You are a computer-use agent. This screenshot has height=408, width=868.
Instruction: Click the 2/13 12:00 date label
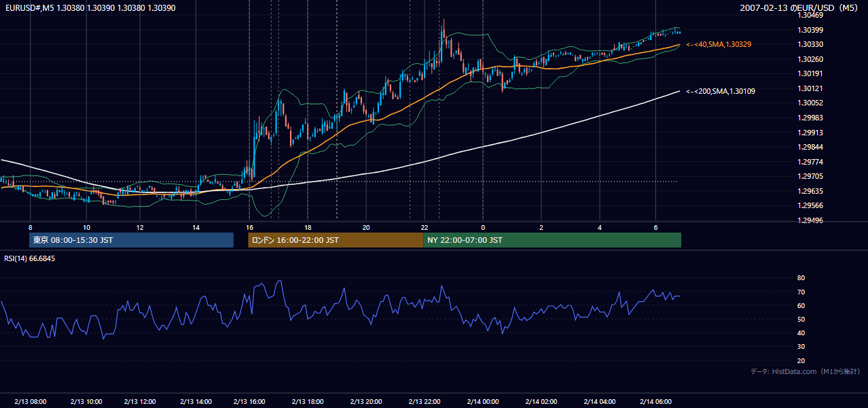[x=141, y=402]
